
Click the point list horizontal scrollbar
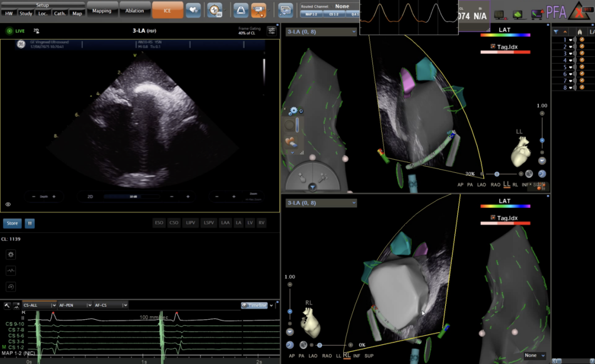click(573, 361)
